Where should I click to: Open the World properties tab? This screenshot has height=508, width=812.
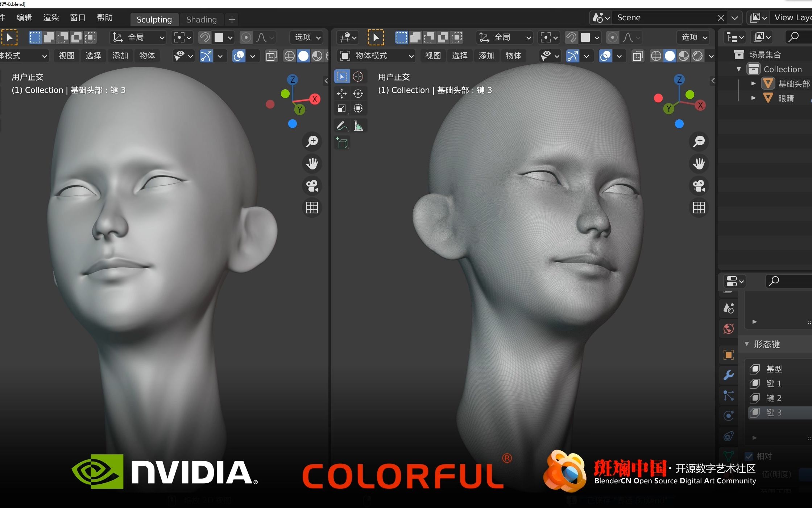coord(729,329)
